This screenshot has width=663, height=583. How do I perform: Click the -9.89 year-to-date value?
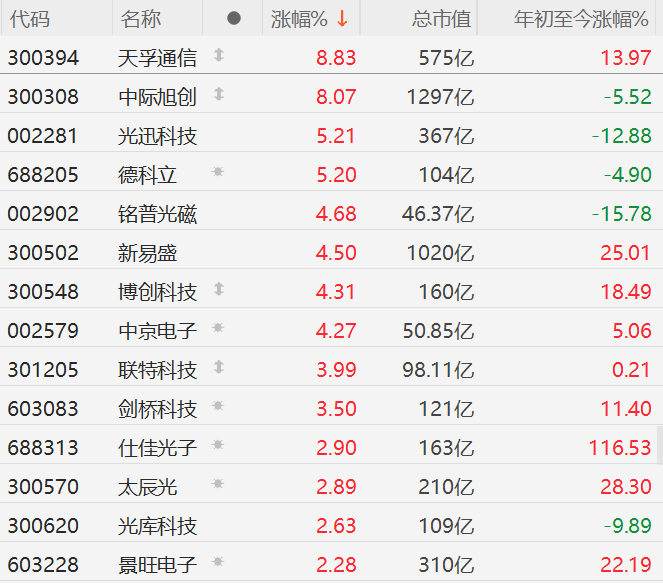click(x=627, y=526)
